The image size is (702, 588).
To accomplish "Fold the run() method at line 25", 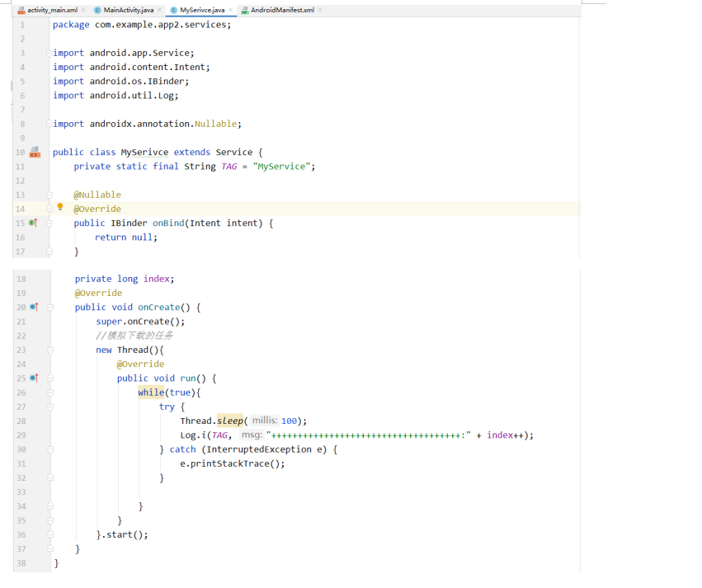I will click(x=50, y=379).
